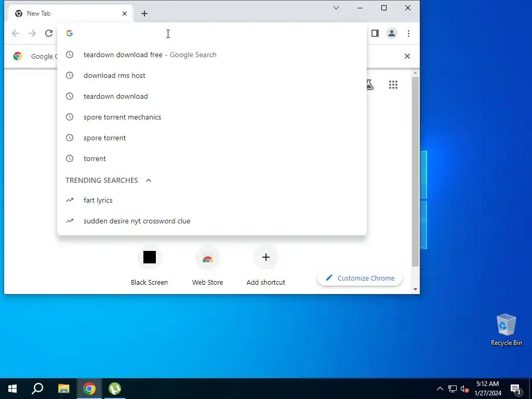Click the trending arrow icon beside fart lyrics
This screenshot has width=532, height=399.
[70, 200]
